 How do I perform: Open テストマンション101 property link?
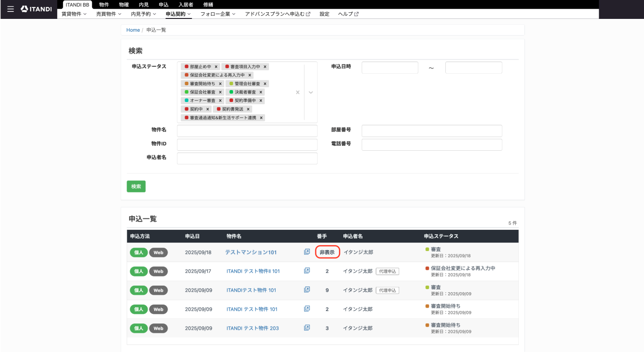(x=251, y=252)
